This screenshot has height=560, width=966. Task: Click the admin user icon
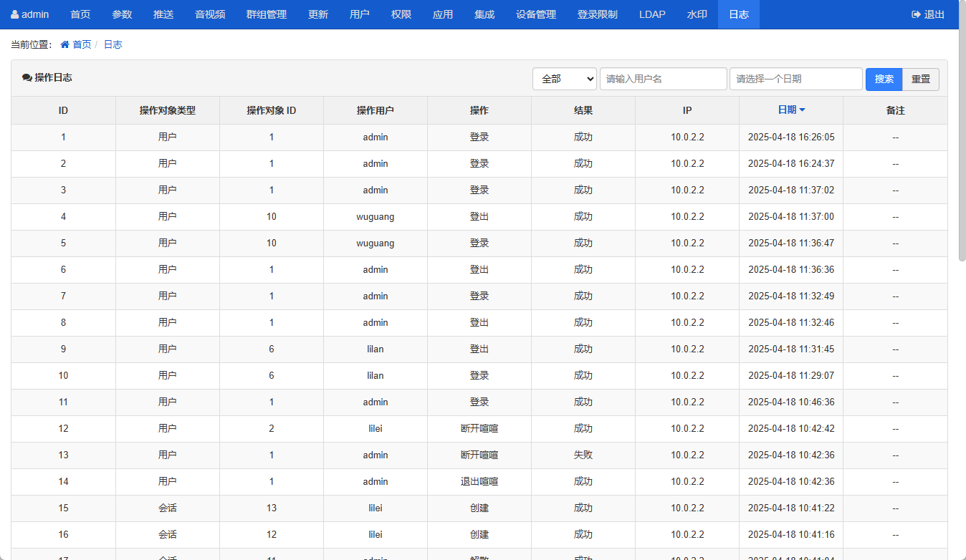[15, 14]
